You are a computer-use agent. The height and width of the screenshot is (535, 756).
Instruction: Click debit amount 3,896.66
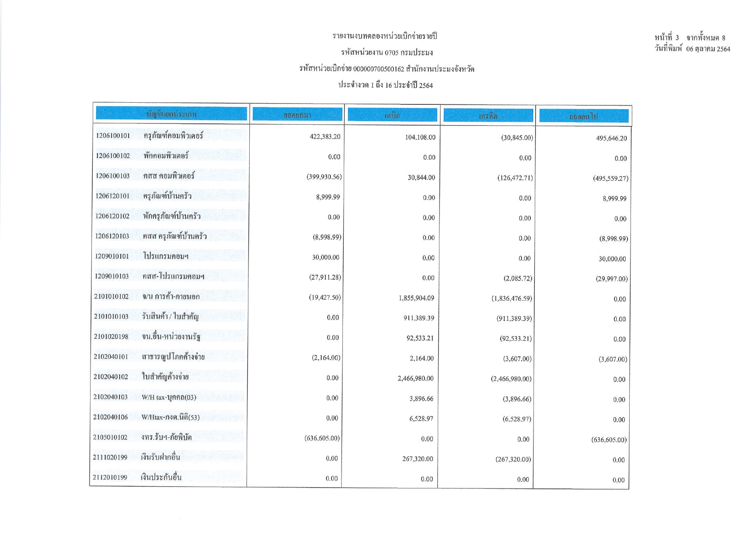click(421, 399)
